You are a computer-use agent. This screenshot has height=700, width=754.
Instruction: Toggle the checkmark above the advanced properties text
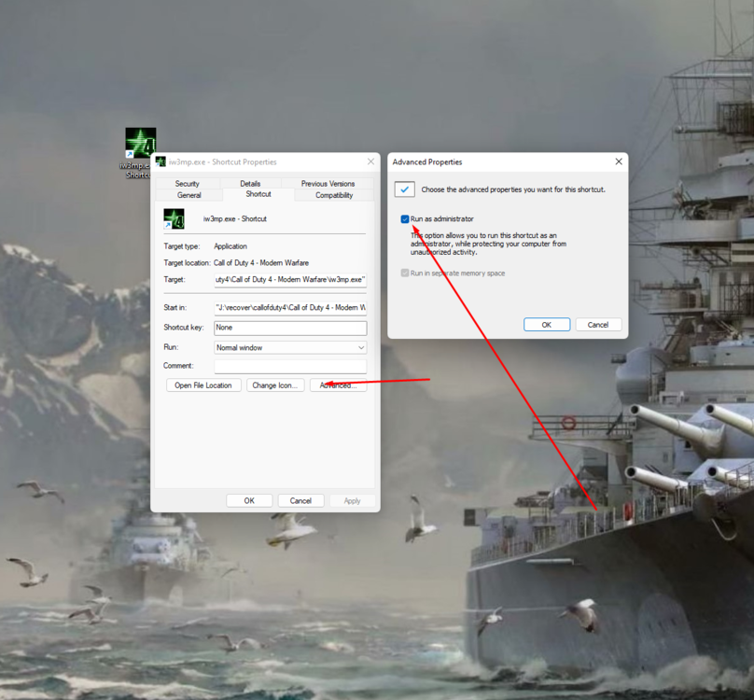pos(405,189)
